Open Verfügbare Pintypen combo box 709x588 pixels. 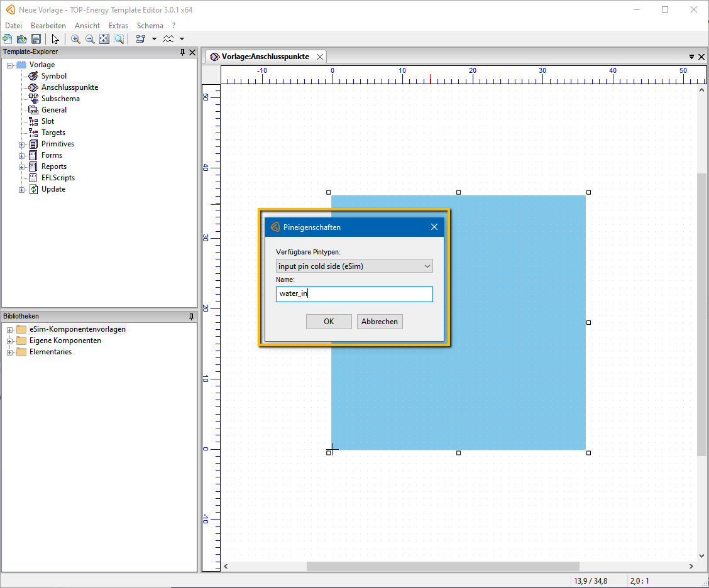(354, 266)
